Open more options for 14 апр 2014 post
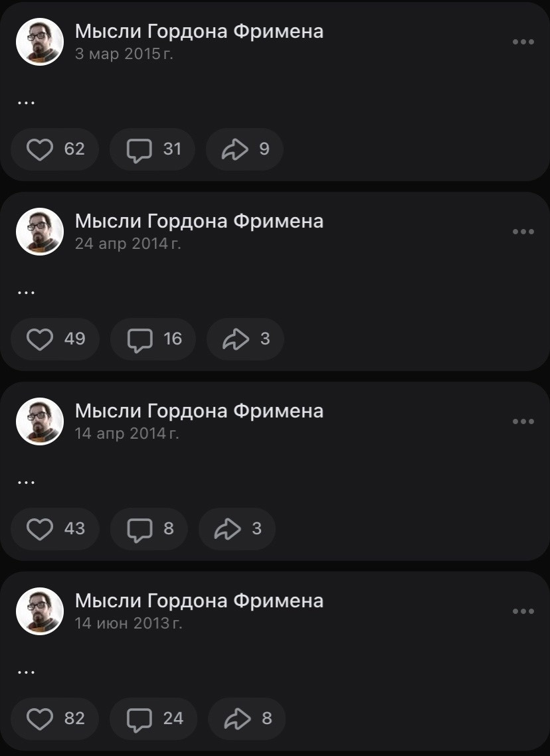 tap(523, 422)
